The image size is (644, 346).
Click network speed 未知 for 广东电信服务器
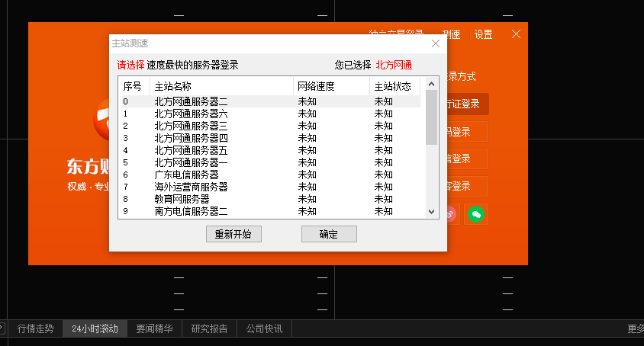click(x=308, y=175)
